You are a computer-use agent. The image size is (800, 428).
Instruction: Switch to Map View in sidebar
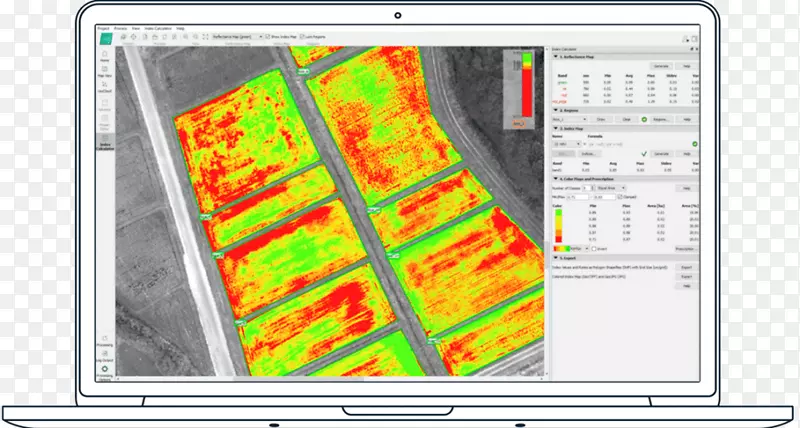click(x=105, y=71)
